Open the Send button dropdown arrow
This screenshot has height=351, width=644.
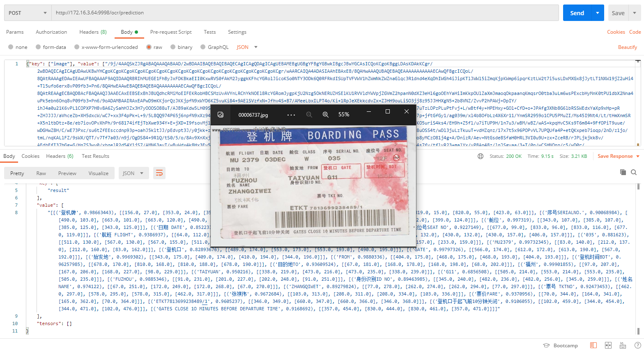click(598, 13)
